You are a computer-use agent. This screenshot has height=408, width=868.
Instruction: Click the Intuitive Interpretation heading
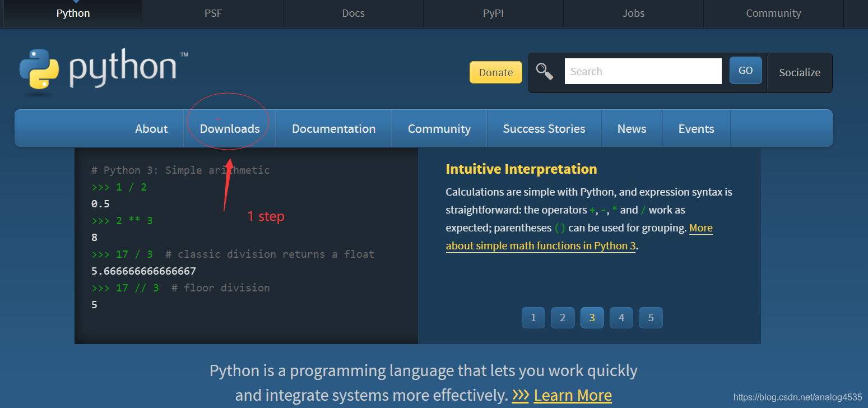click(x=521, y=169)
